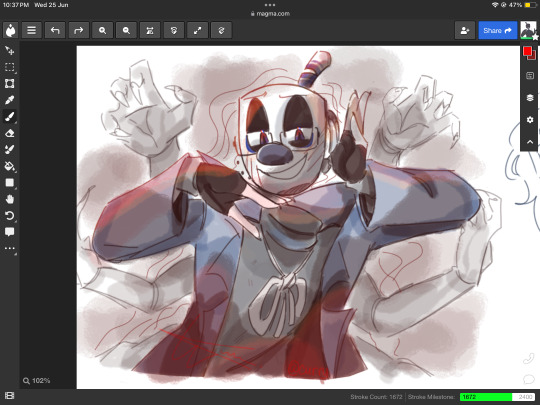Image resolution: width=540 pixels, height=405 pixels.
Task: Redo the undone stroke
Action: pos(79,30)
